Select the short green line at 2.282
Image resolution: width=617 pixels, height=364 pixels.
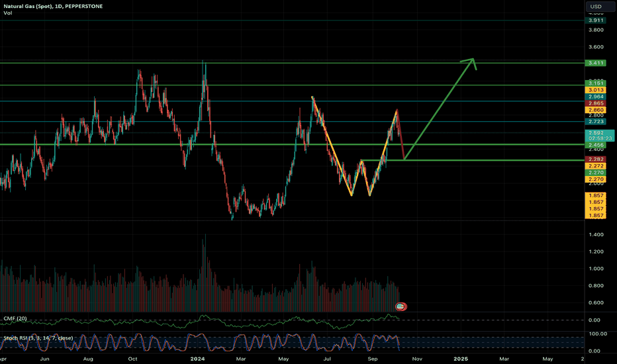472,160
